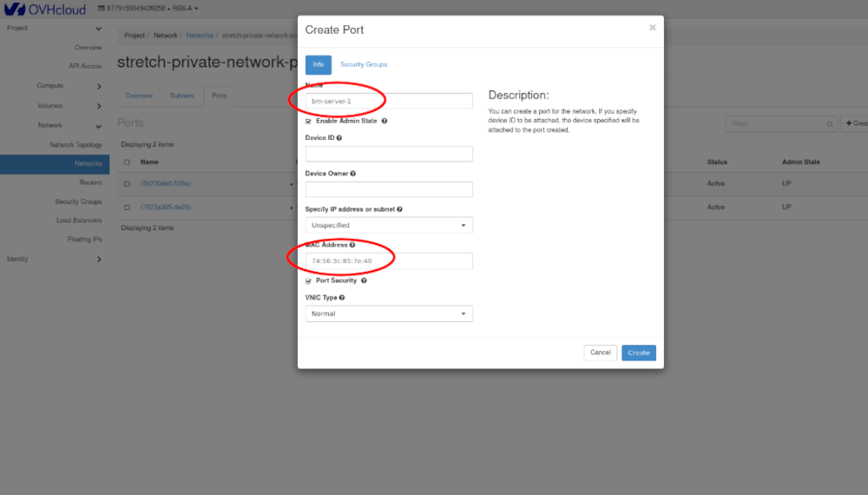Viewport: 868px width, 495px height.
Task: Select the 5b230da0-528e port row checkbox
Action: coord(127,184)
